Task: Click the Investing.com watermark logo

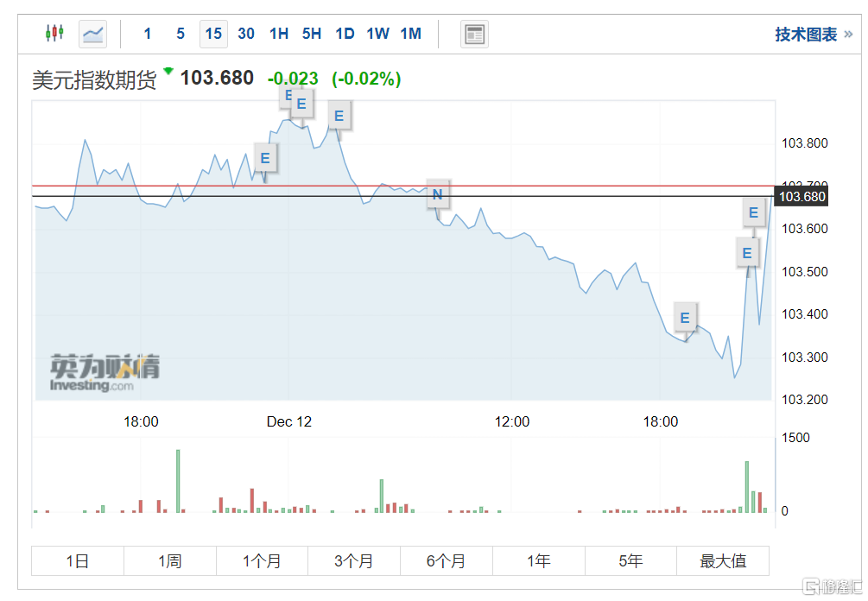Action: point(105,373)
